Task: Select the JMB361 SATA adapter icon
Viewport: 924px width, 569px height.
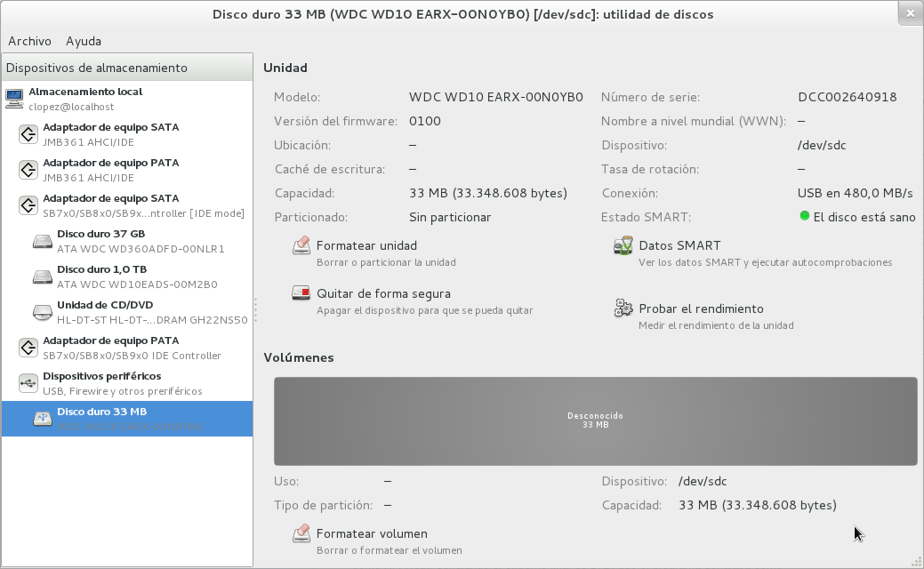Action: 28,134
